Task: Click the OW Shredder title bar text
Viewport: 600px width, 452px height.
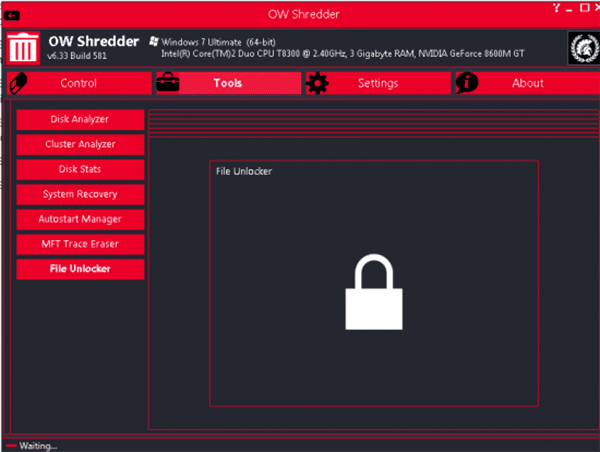Action: (303, 15)
